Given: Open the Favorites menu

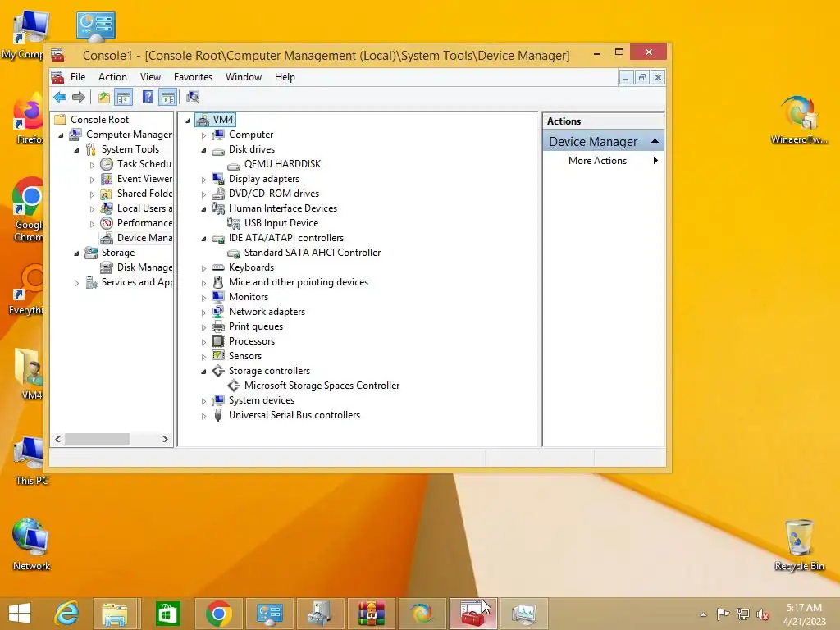Looking at the screenshot, I should click(193, 77).
